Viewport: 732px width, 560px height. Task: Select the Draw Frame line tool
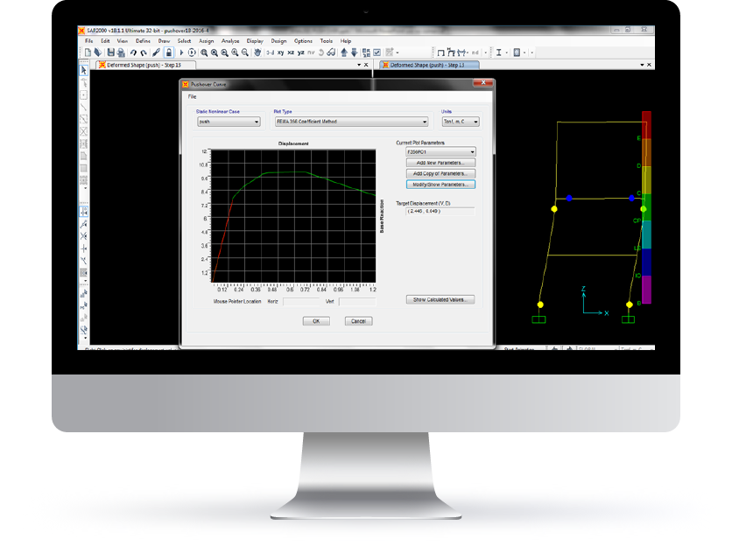coord(83,107)
